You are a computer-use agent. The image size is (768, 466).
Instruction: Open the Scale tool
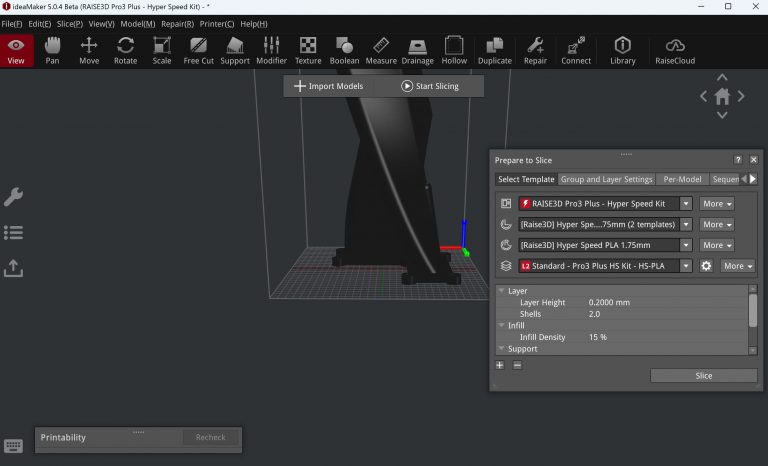coord(162,50)
